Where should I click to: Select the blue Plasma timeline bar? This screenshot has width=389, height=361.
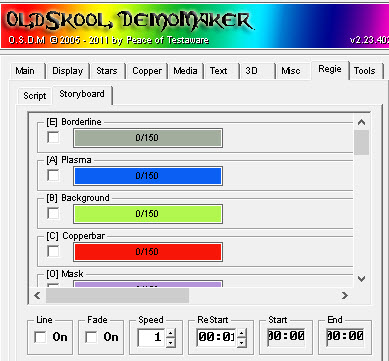pos(148,176)
